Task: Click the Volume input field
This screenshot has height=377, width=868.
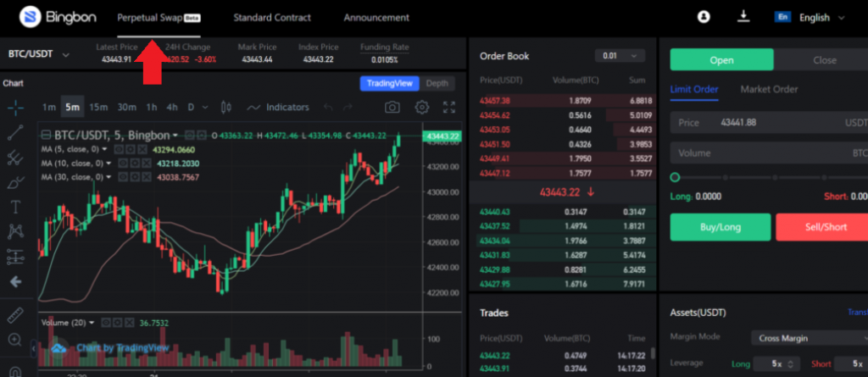Action: tap(769, 152)
